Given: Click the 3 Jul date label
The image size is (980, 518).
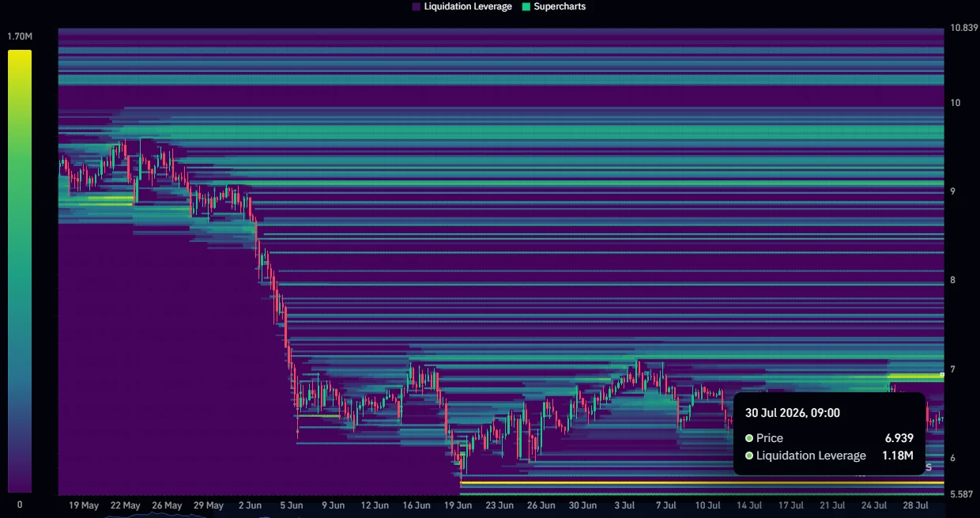Looking at the screenshot, I should click(x=624, y=505).
